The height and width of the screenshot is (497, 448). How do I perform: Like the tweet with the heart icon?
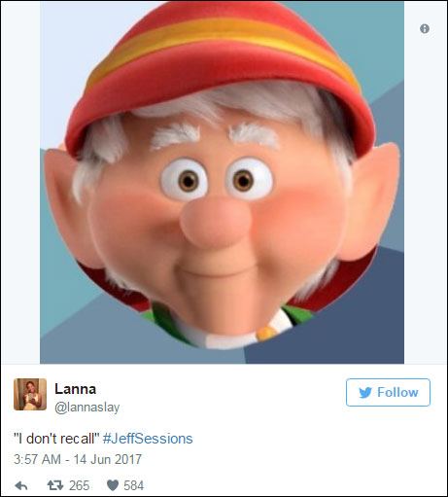click(113, 485)
